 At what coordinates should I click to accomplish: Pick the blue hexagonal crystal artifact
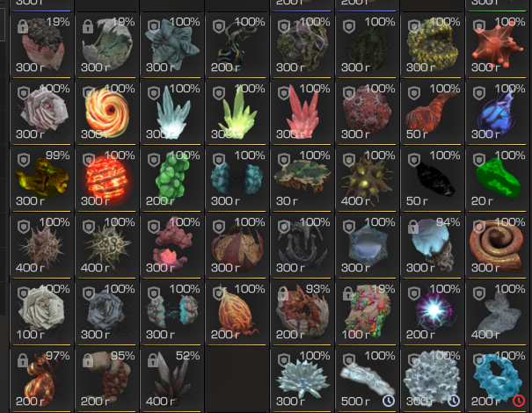368,245
